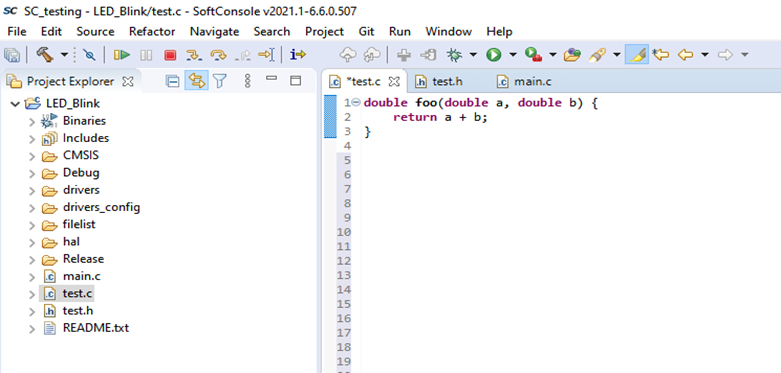Screen dimensions: 781x373
Task: Select the hal folder
Action: point(71,242)
